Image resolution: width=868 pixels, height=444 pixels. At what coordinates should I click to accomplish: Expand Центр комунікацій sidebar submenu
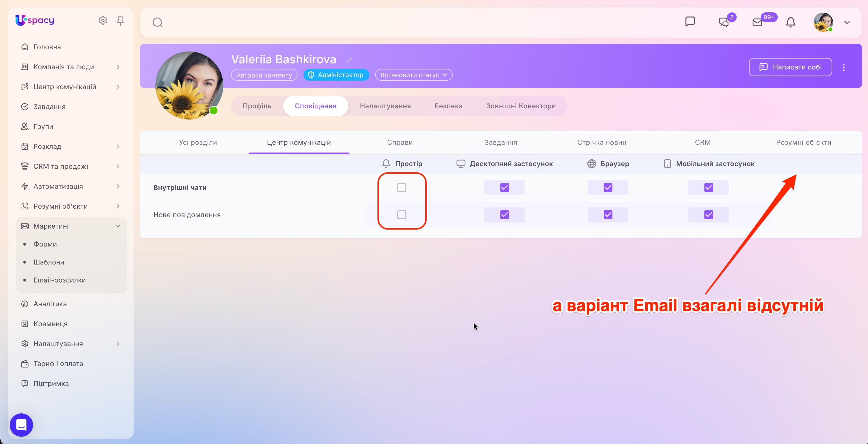click(x=118, y=87)
